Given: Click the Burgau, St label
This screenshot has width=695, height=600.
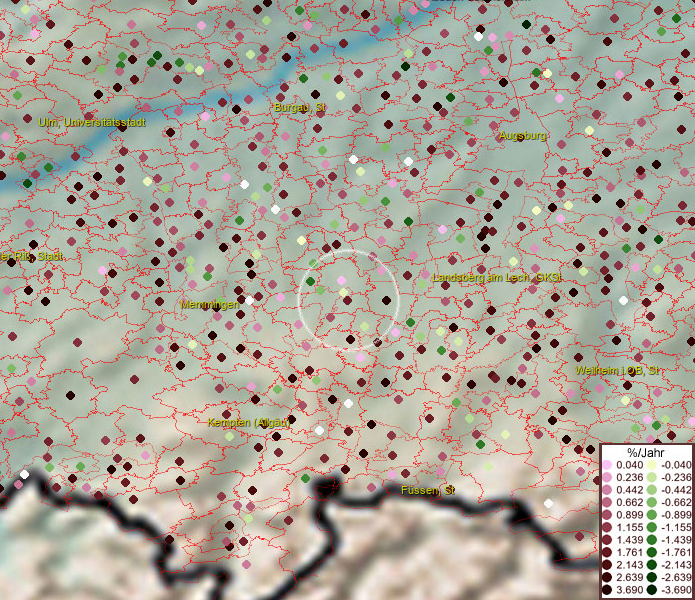Looking at the screenshot, I should (x=300, y=107).
